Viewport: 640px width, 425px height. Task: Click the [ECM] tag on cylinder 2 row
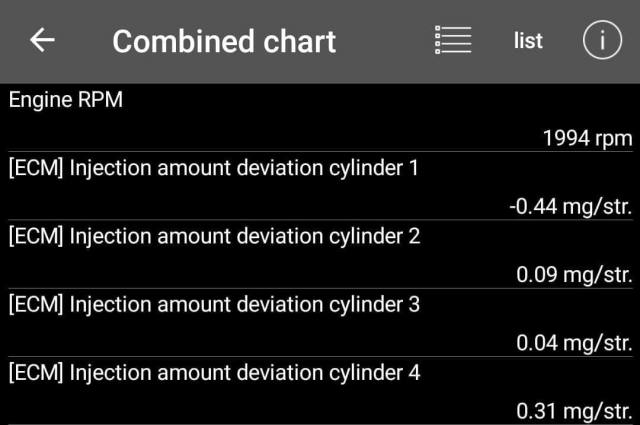click(36, 236)
